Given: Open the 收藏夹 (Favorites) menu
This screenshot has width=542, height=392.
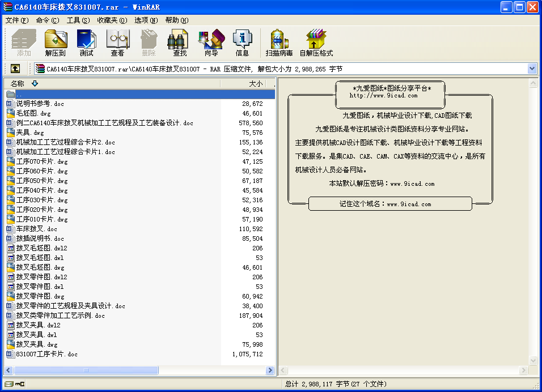Looking at the screenshot, I should [x=112, y=20].
